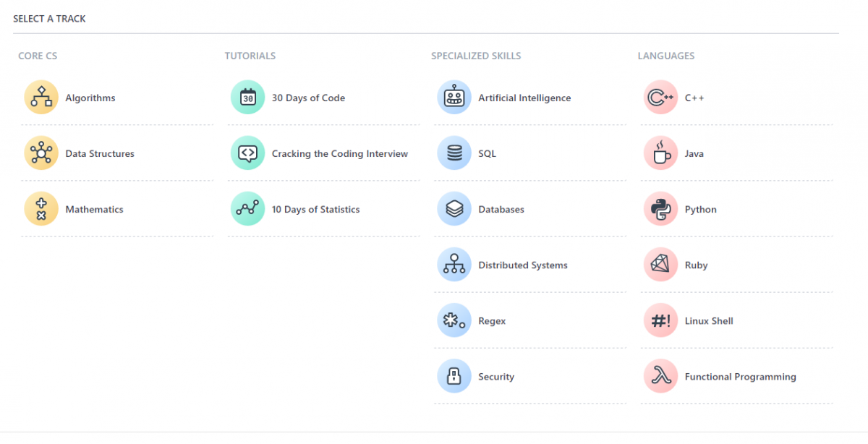Screen dimensions: 868x444
Task: Click the Databases stacked layers icon
Action: click(x=454, y=209)
